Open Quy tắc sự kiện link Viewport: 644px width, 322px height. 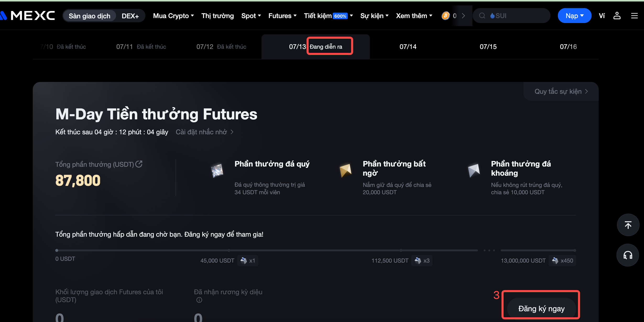click(561, 91)
